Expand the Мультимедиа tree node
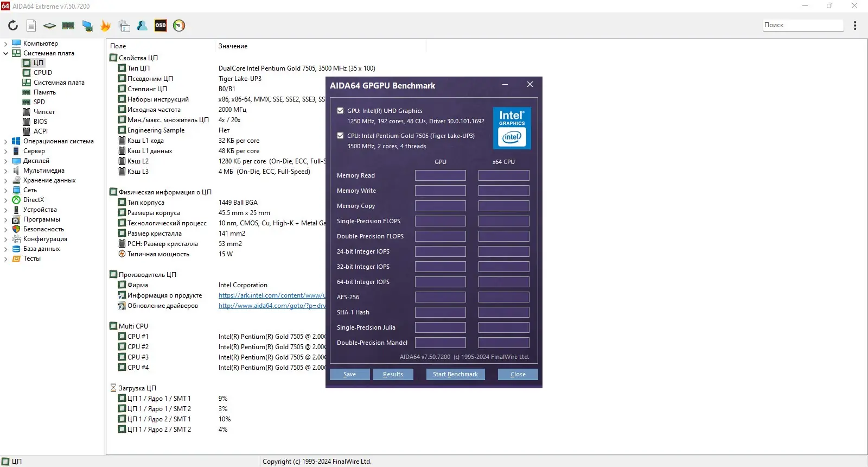The height and width of the screenshot is (467, 868). 5,171
